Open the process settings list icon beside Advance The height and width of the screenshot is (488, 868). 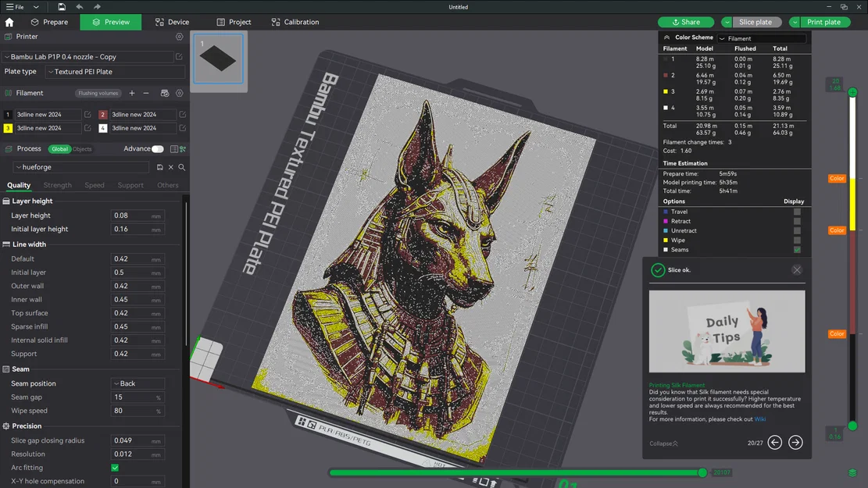(x=173, y=149)
